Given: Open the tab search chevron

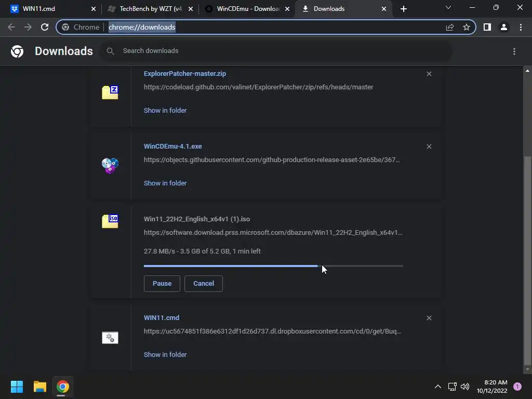Looking at the screenshot, I should 448,7.
